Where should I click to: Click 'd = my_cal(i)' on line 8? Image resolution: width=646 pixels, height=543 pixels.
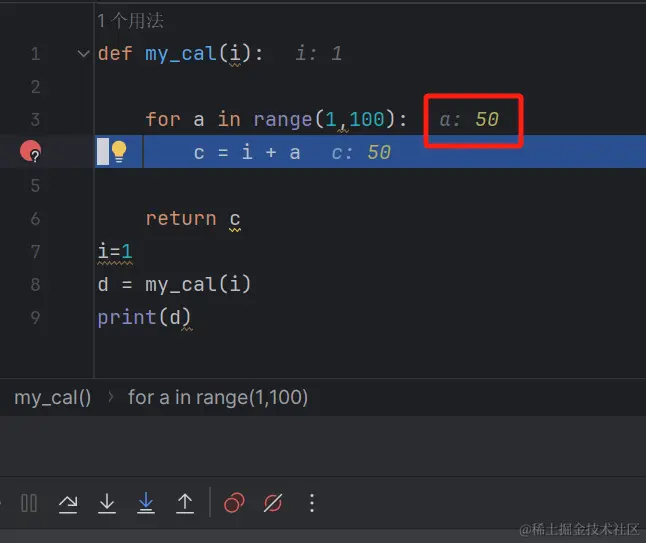point(174,285)
